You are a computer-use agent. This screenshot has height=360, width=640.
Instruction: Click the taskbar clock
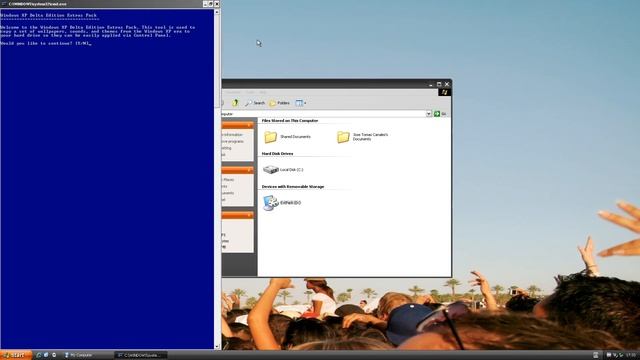631,355
